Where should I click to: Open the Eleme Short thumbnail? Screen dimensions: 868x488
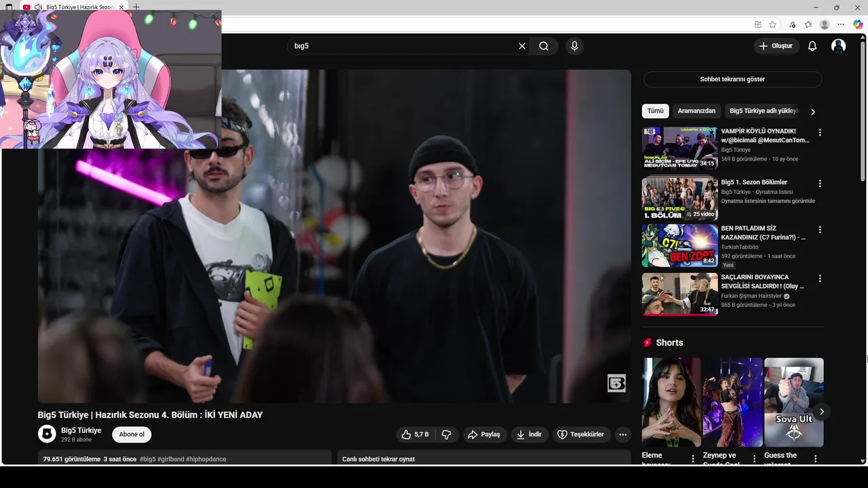point(671,403)
